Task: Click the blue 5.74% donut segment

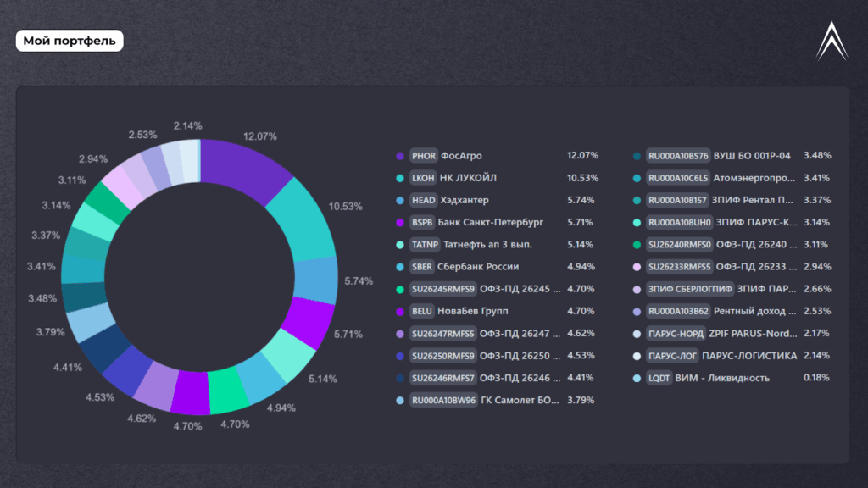Action: 316,280
